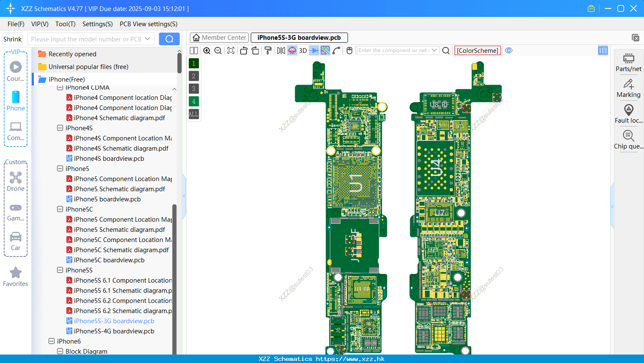The width and height of the screenshot is (644, 363).
Task: Select the Phone category
Action: click(16, 101)
